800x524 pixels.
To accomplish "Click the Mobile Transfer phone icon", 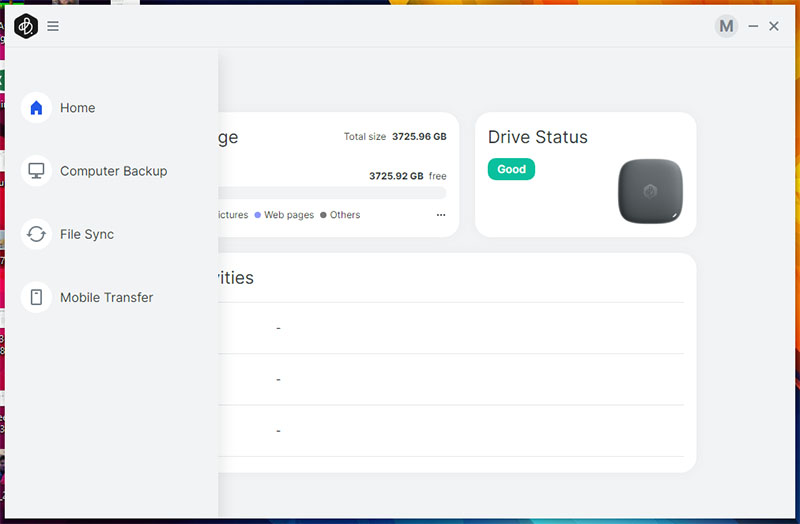I will [36, 297].
